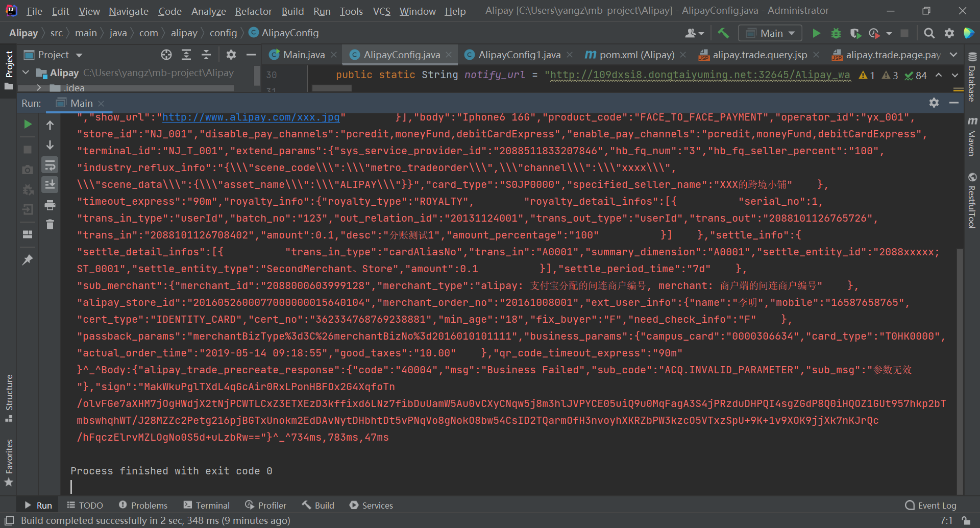Go to previous highlighted error arrow
This screenshot has width=980, height=528.
coord(939,75)
